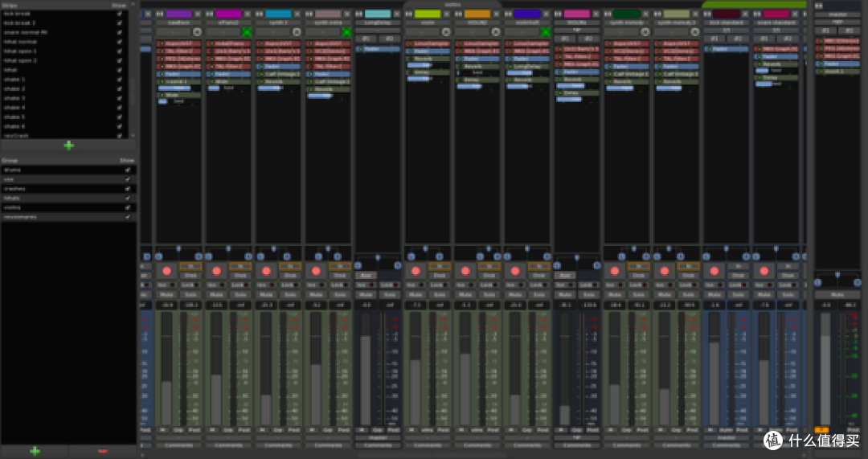Image resolution: width=868 pixels, height=459 pixels.
Task: Click the panner control on the ePiano2 strip
Action: coord(228,252)
